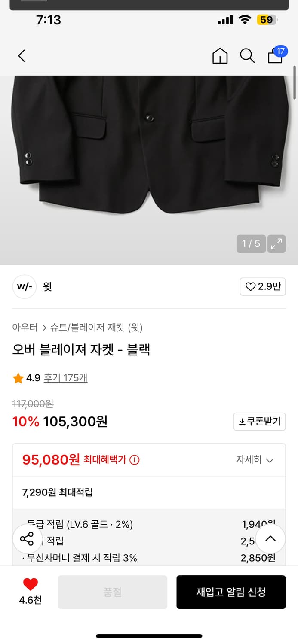Viewport: 298px width, 644px height.
Task: Tap the back arrow to go back
Action: pyautogui.click(x=22, y=56)
